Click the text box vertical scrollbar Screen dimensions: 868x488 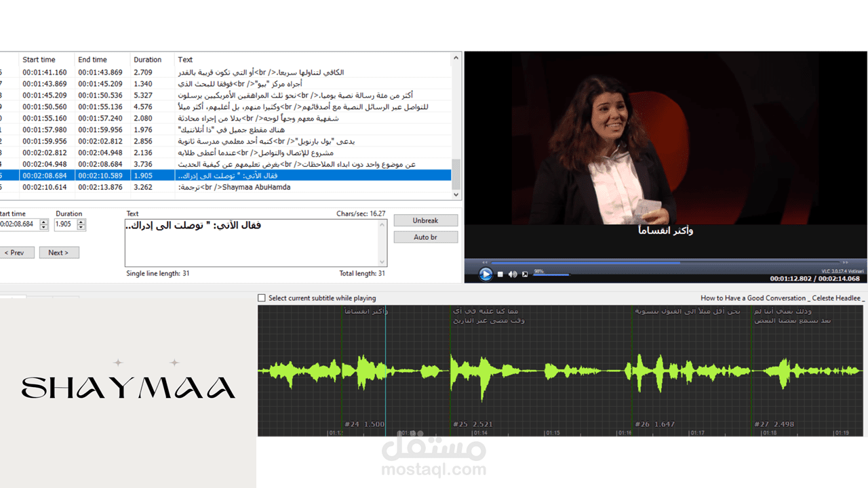click(x=383, y=243)
